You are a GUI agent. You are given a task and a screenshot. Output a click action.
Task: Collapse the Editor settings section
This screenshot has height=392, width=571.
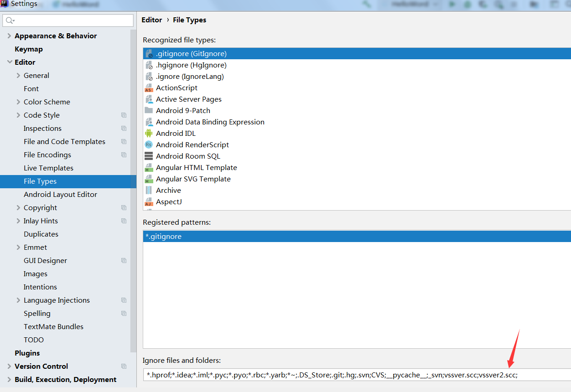click(x=9, y=62)
